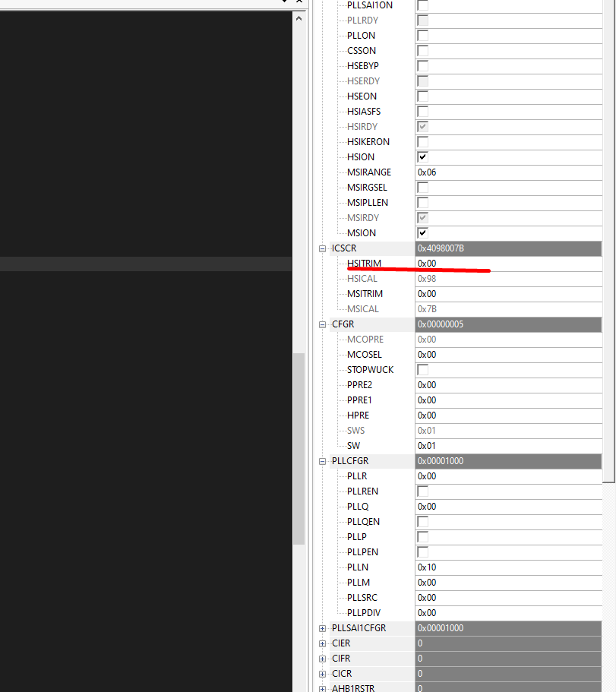This screenshot has width=616, height=692.
Task: Edit the MCOSEL value field
Action: (509, 355)
